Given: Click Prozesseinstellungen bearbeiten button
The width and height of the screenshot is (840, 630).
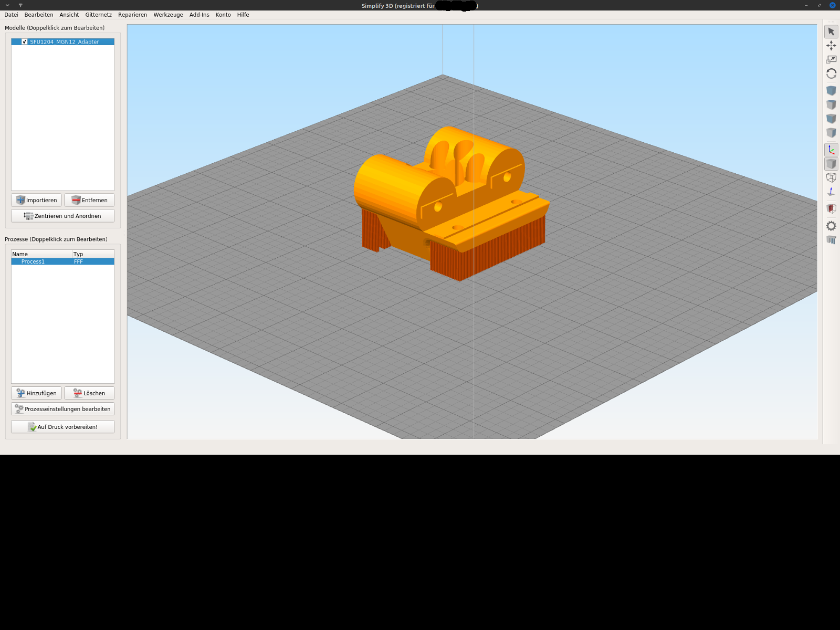Looking at the screenshot, I should pyautogui.click(x=62, y=409).
